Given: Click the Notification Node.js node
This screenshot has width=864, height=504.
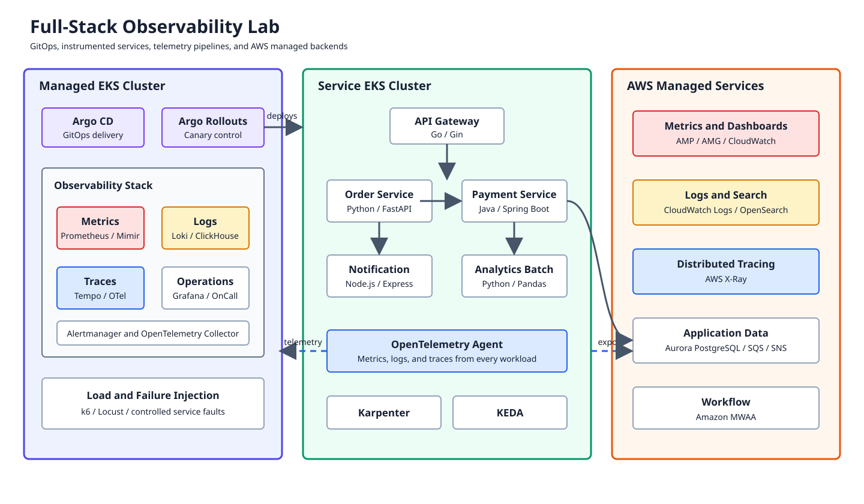Looking at the screenshot, I should 379,276.
